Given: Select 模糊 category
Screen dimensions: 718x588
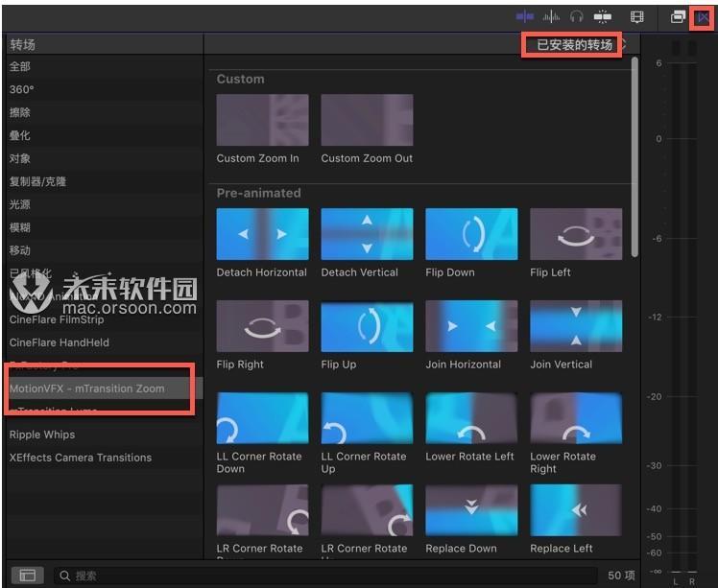Looking at the screenshot, I should pos(105,227).
